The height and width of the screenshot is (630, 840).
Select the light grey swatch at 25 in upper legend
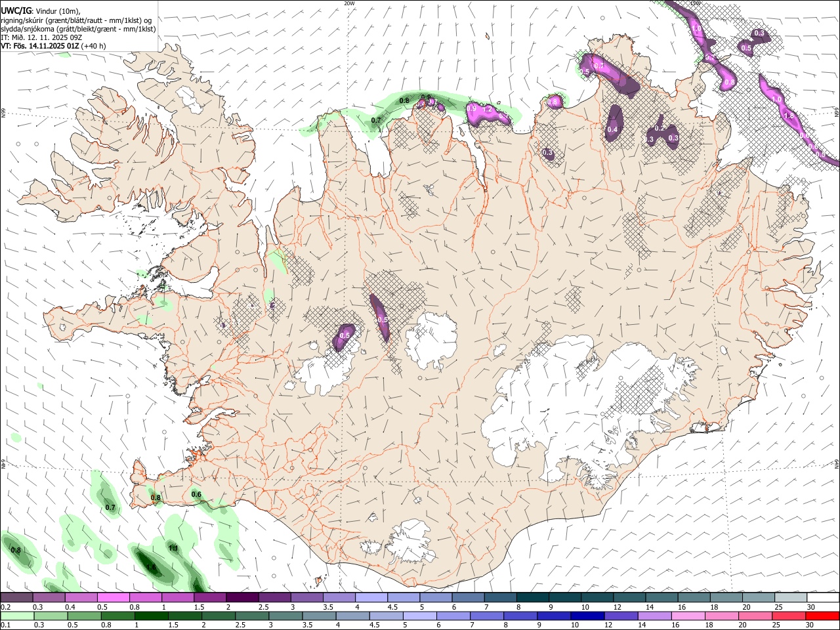(791, 598)
